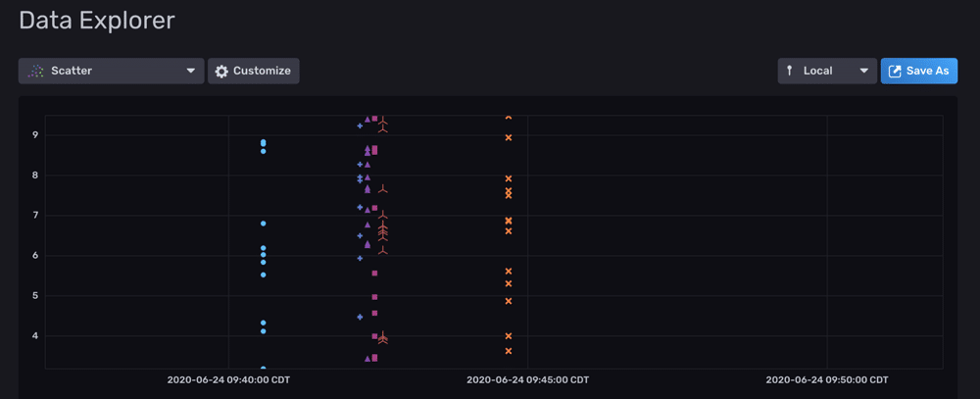Image resolution: width=980 pixels, height=399 pixels.
Task: Expand the Local timezone dropdown caret
Action: point(863,71)
